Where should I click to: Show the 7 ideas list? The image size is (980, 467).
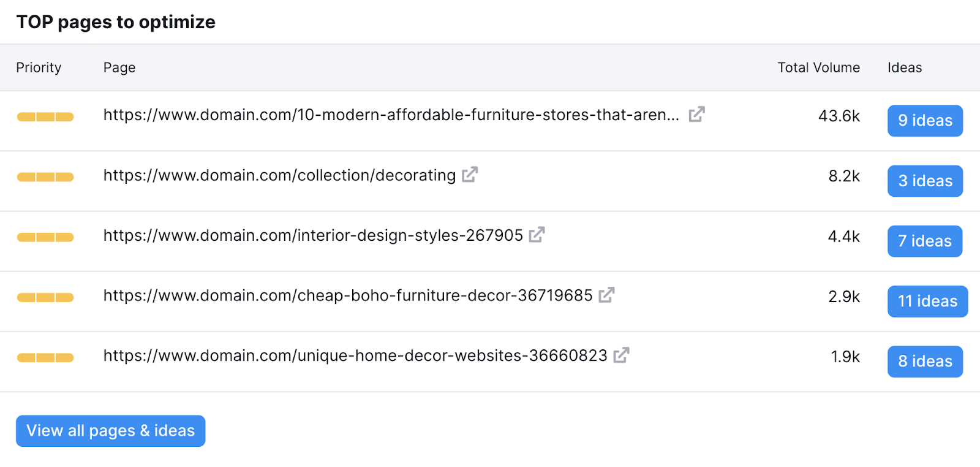[925, 241]
